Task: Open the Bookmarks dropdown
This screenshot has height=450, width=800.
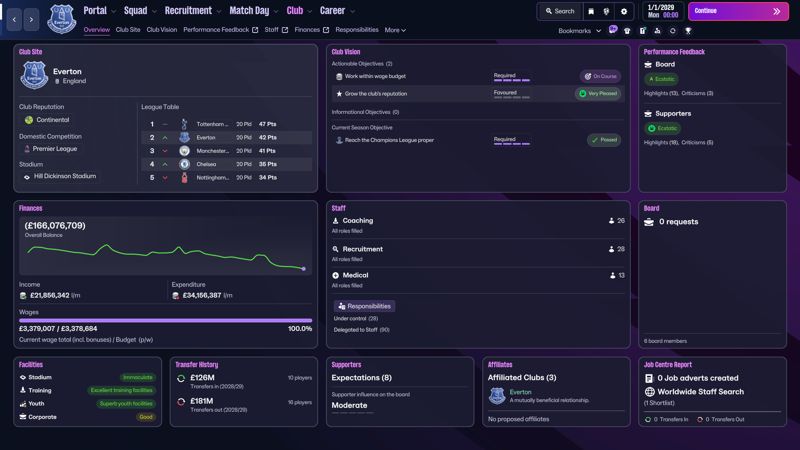Action: coord(580,31)
